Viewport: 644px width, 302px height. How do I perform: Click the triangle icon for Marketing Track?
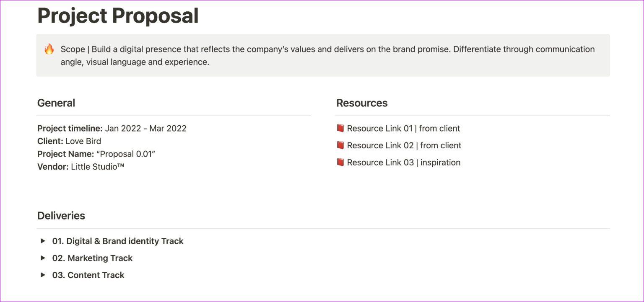point(43,258)
